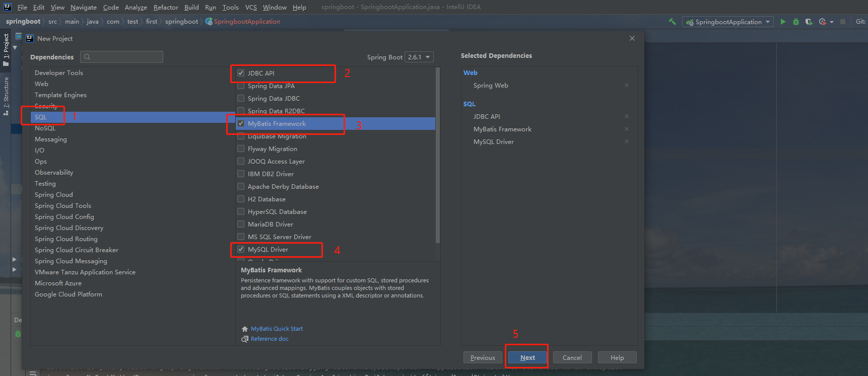Click the 'main' breadcrumb segment
The height and width of the screenshot is (376, 868).
(x=72, y=21)
